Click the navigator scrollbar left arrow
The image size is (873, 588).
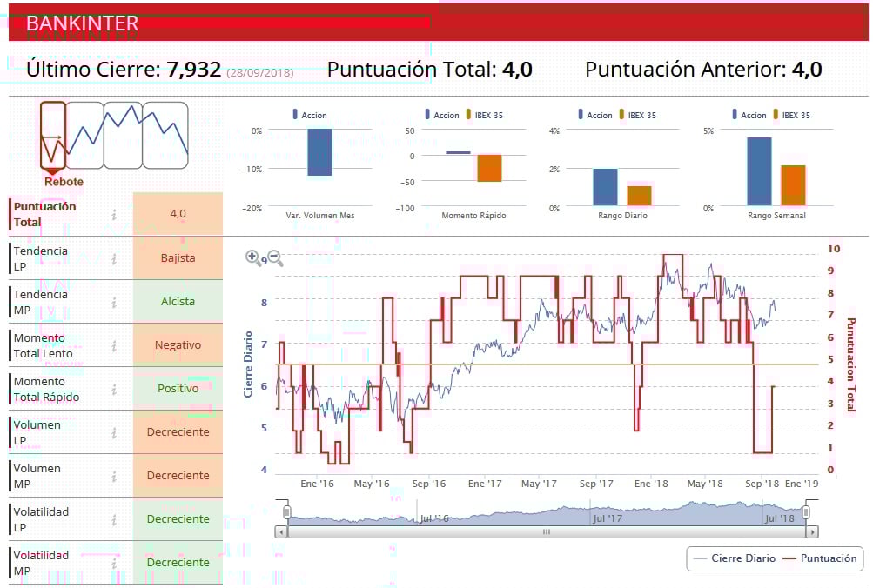click(281, 532)
